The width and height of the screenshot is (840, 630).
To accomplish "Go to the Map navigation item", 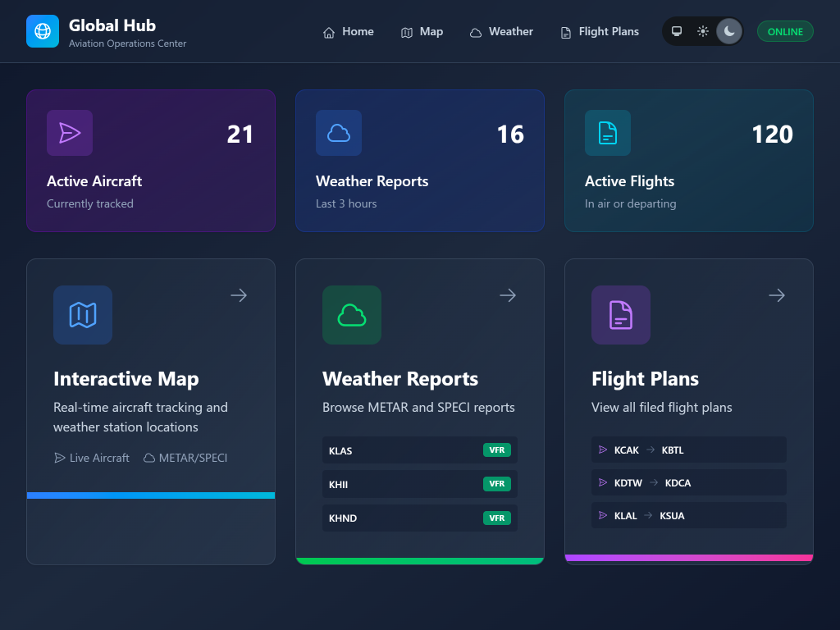I will point(422,32).
